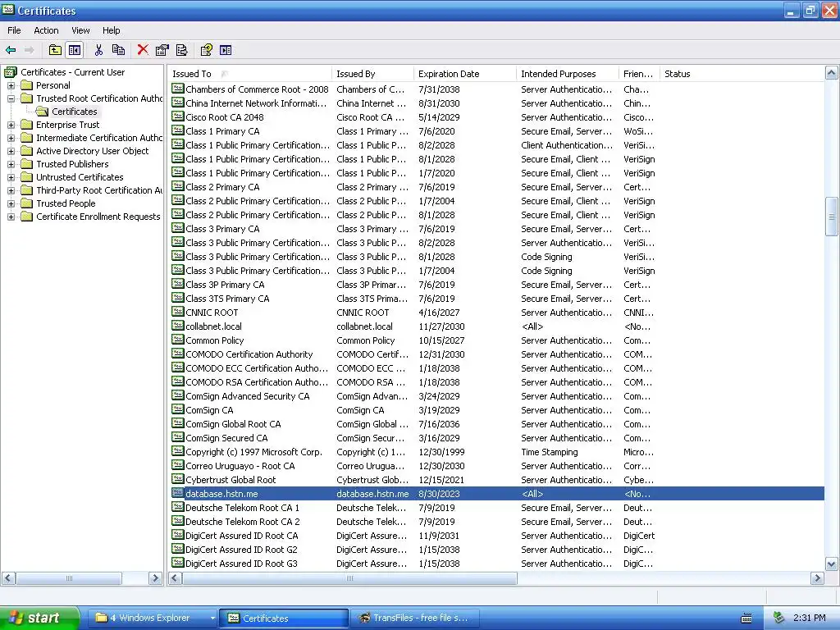The height and width of the screenshot is (630, 840).
Task: Select the Untrusted Certificates folder label
Action: tap(80, 177)
